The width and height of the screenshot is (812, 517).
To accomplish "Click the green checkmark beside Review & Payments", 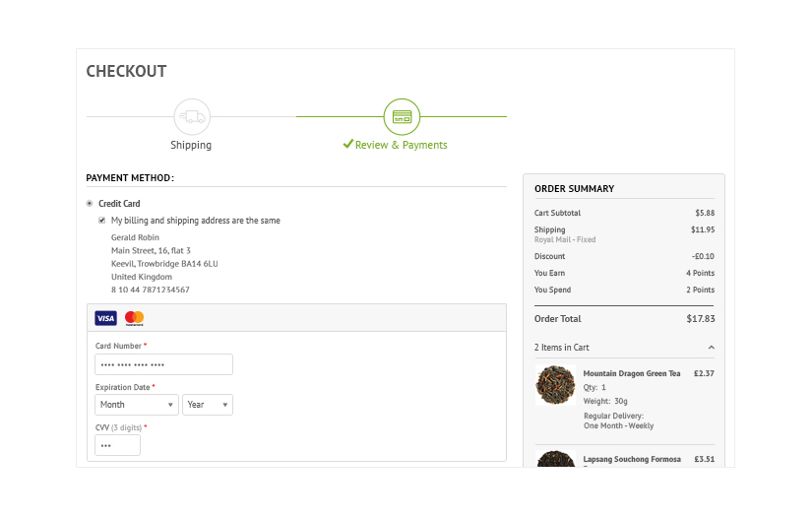I will pos(347,144).
